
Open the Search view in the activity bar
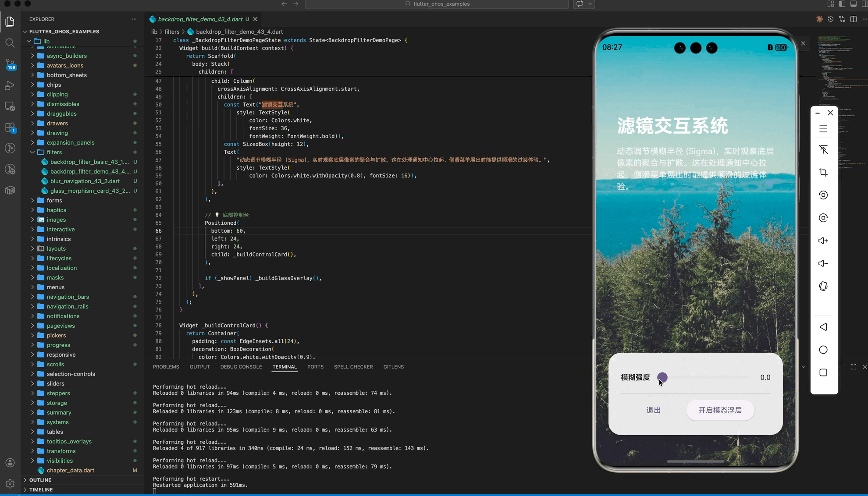click(10, 43)
